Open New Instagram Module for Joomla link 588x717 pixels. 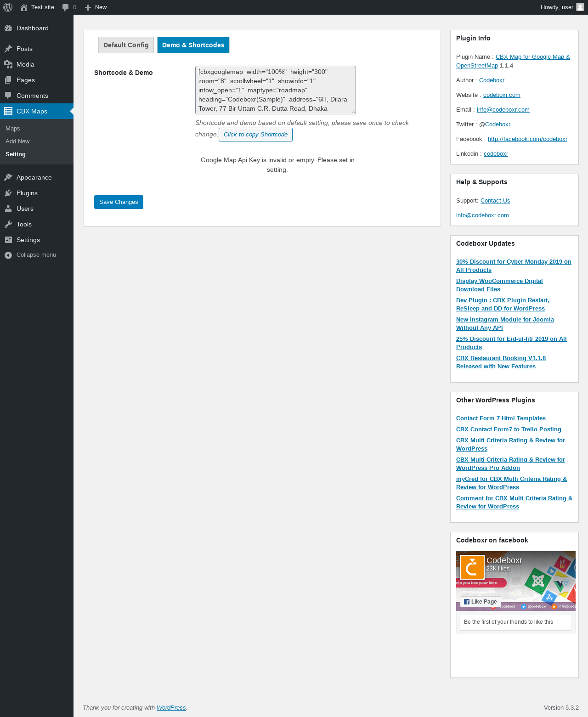pyautogui.click(x=505, y=324)
